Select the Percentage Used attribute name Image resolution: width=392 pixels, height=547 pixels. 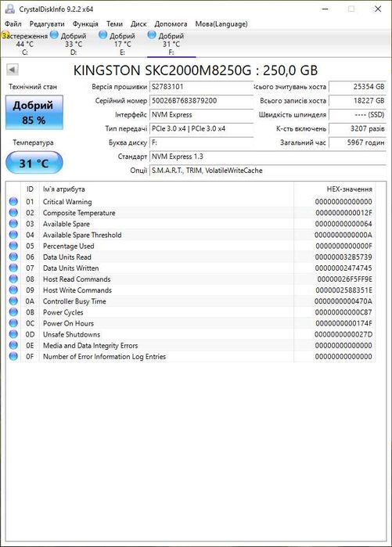point(68,246)
